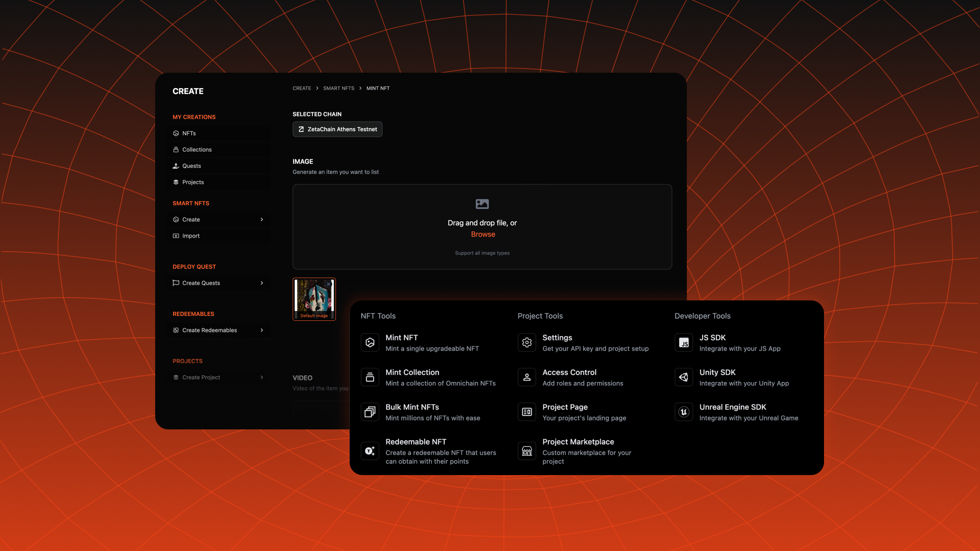Click the 'Support all image types' text

(x=482, y=253)
